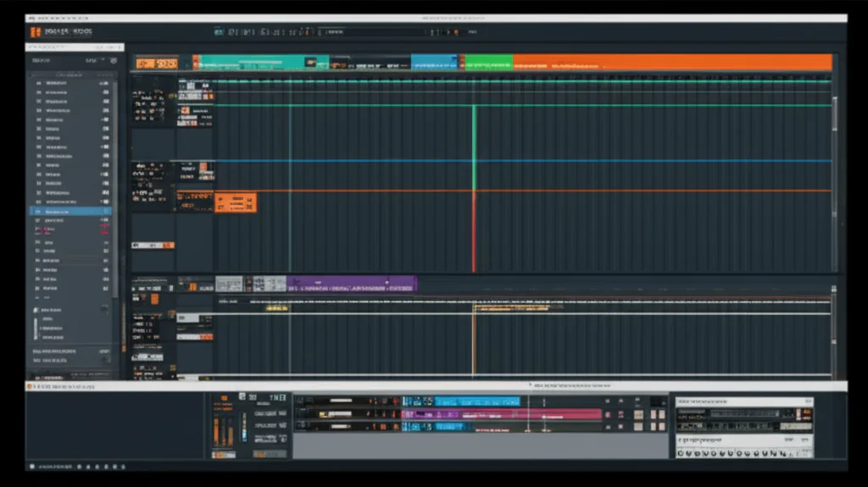Adjust the blue vertical mixer slider
The image size is (868, 487).
[244, 428]
